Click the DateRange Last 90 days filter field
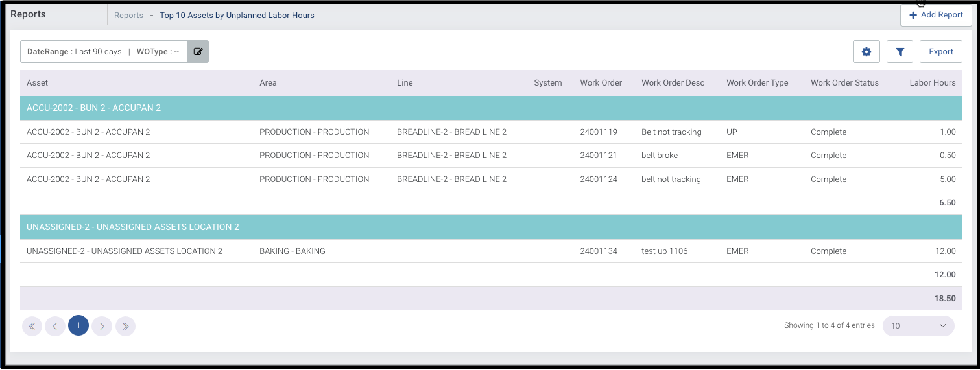 (x=75, y=52)
